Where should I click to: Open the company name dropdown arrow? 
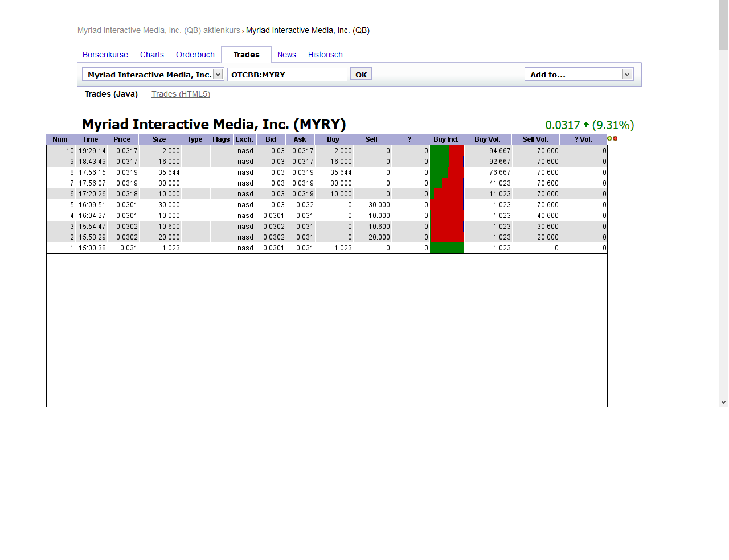pyautogui.click(x=218, y=75)
